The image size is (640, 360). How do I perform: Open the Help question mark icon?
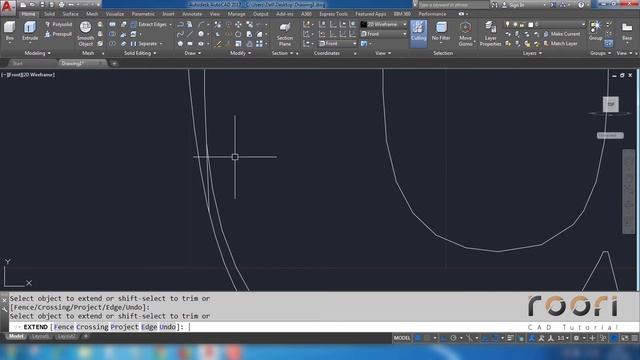[x=581, y=5]
